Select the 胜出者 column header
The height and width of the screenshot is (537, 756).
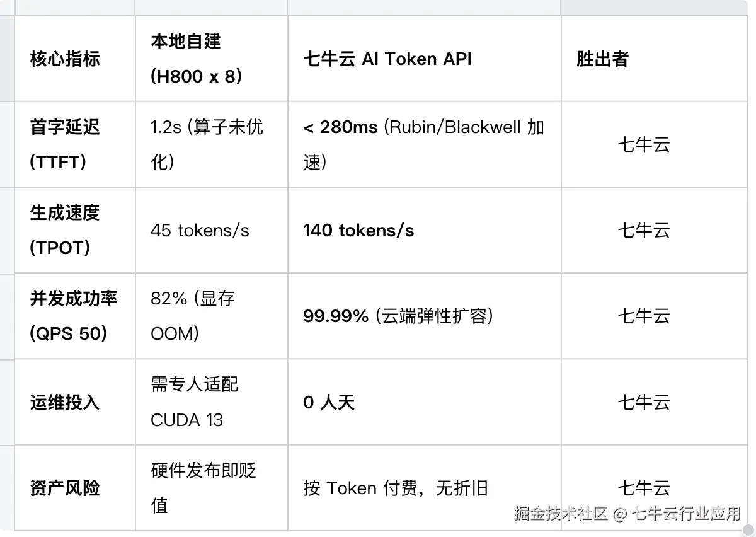tap(602, 59)
